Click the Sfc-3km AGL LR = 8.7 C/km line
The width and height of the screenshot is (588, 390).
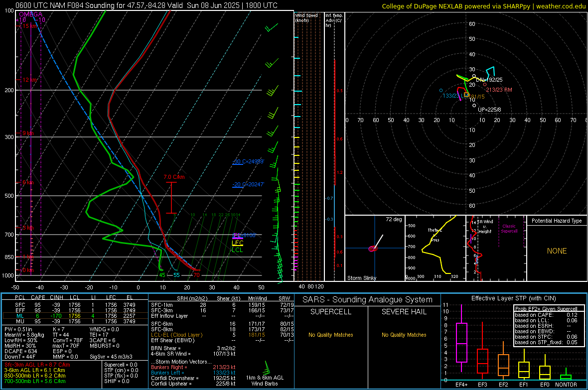[x=37, y=365]
